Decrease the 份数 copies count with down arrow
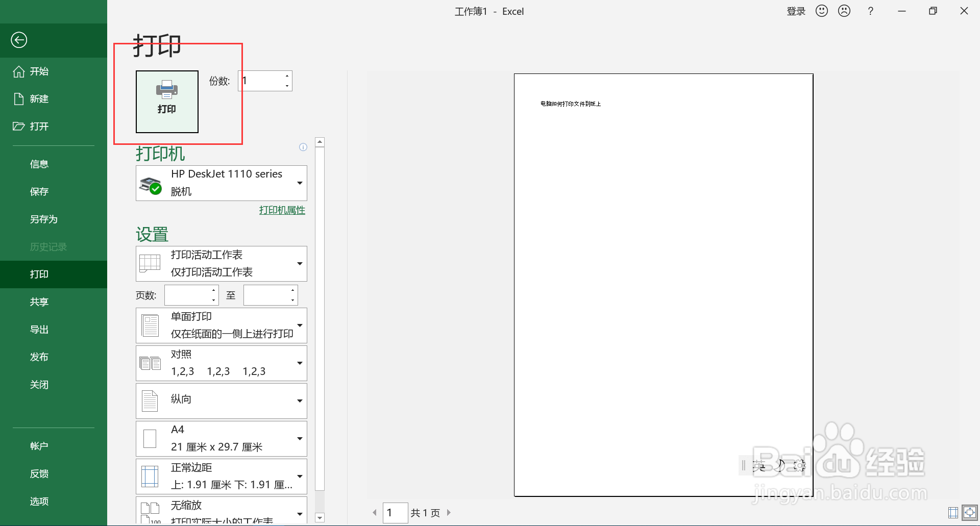The width and height of the screenshot is (980, 526). pyautogui.click(x=287, y=86)
